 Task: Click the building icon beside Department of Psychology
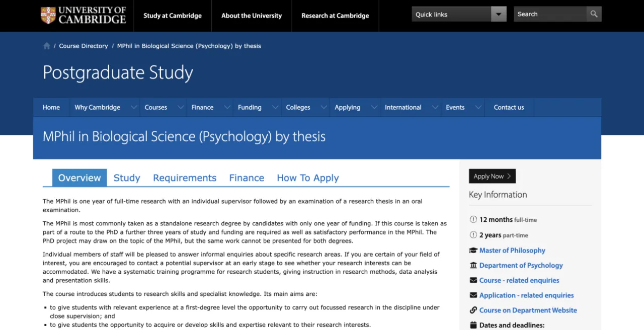pos(473,266)
